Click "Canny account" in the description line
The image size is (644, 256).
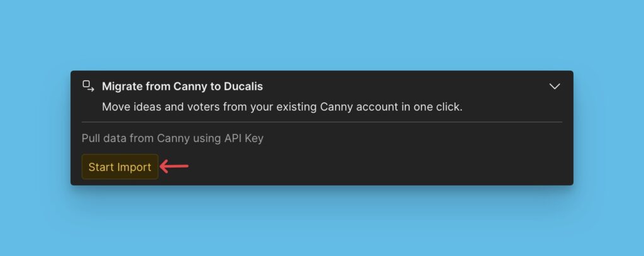coord(360,107)
